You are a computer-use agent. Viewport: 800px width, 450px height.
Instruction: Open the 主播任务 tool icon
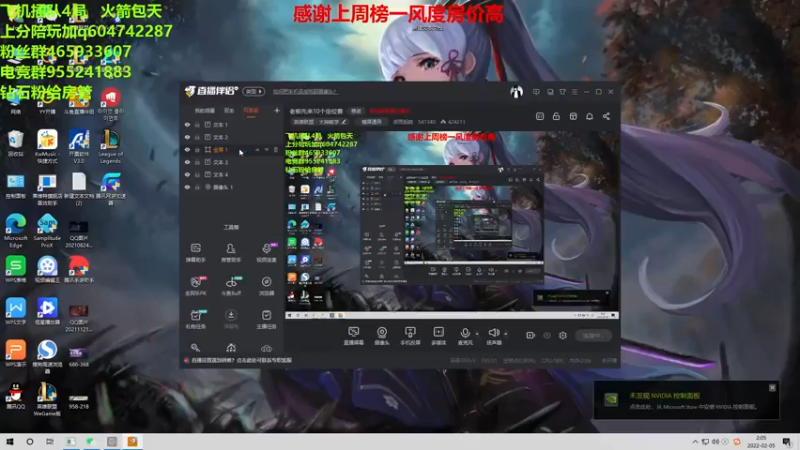266,319
